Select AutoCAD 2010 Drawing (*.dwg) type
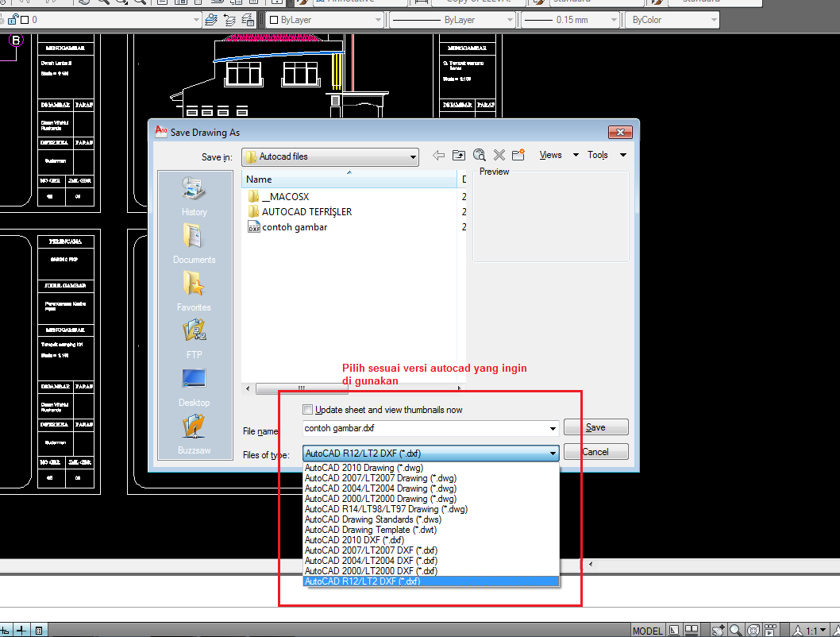The width and height of the screenshot is (840, 637). 430,468
